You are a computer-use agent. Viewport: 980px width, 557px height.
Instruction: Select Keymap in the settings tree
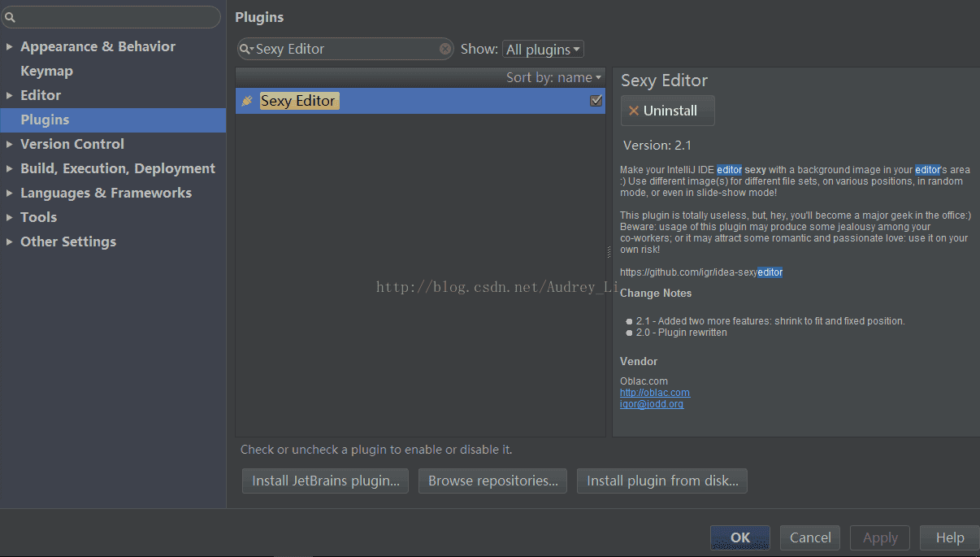point(46,71)
